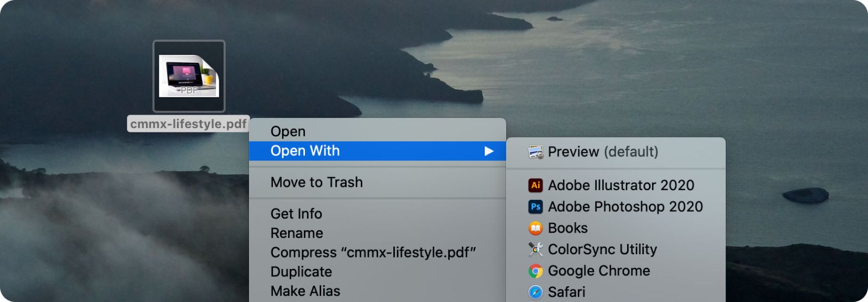
Task: Choose Duplicate from context menu
Action: 378,272
